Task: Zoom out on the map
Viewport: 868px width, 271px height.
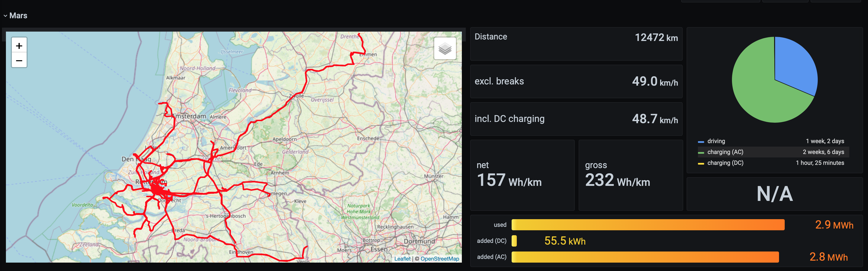Action: pyautogui.click(x=19, y=61)
